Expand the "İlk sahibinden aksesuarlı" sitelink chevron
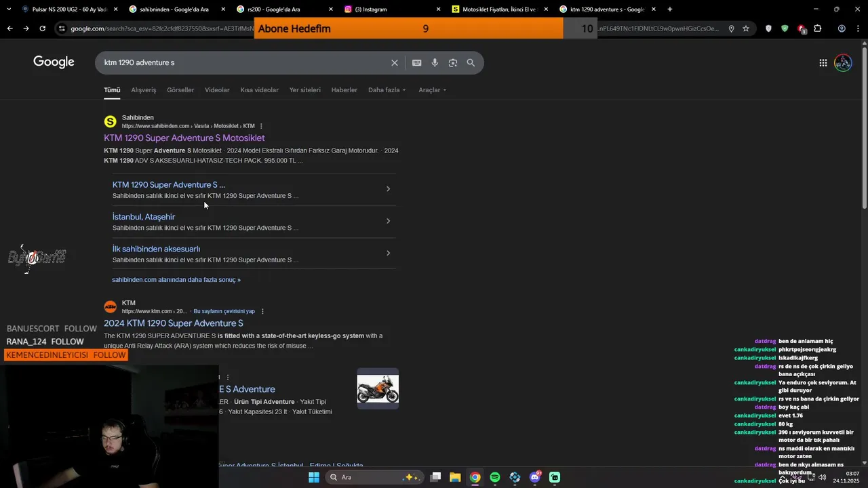The image size is (868, 488). [x=388, y=253]
